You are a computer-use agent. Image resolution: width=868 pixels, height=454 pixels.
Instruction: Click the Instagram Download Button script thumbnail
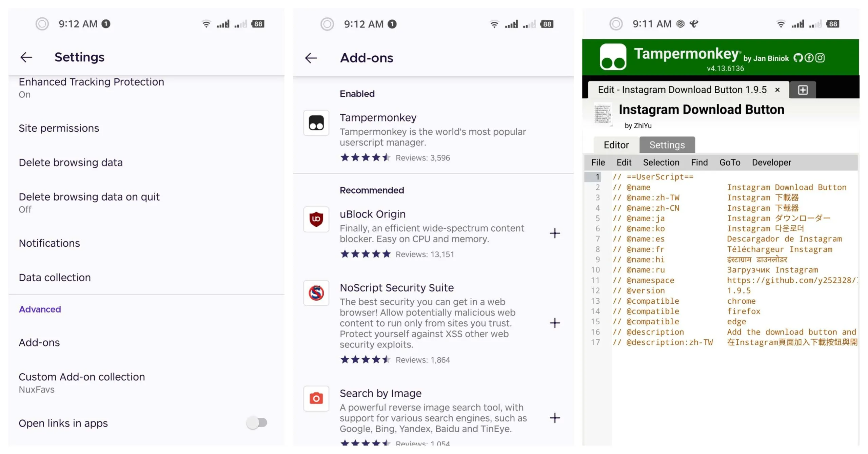pyautogui.click(x=603, y=114)
